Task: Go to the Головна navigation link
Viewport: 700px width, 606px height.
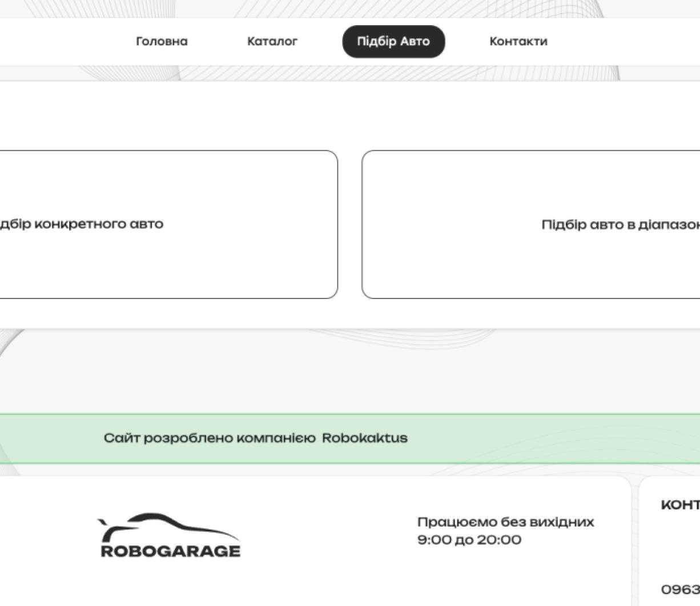Action: (x=161, y=41)
